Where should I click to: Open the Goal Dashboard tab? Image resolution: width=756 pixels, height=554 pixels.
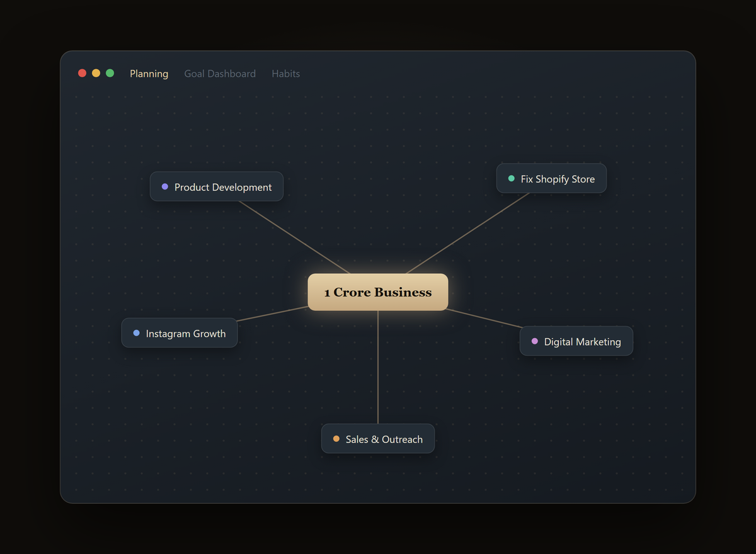[220, 74]
